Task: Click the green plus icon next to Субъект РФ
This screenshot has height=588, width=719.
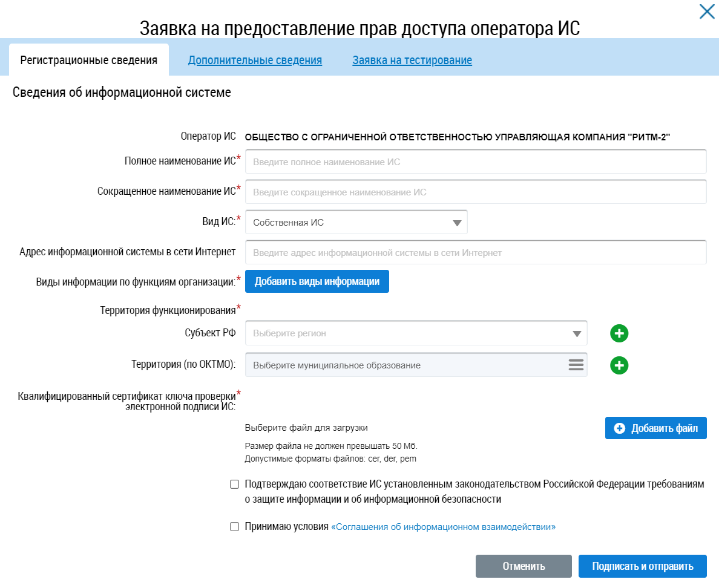Action: pyautogui.click(x=619, y=333)
